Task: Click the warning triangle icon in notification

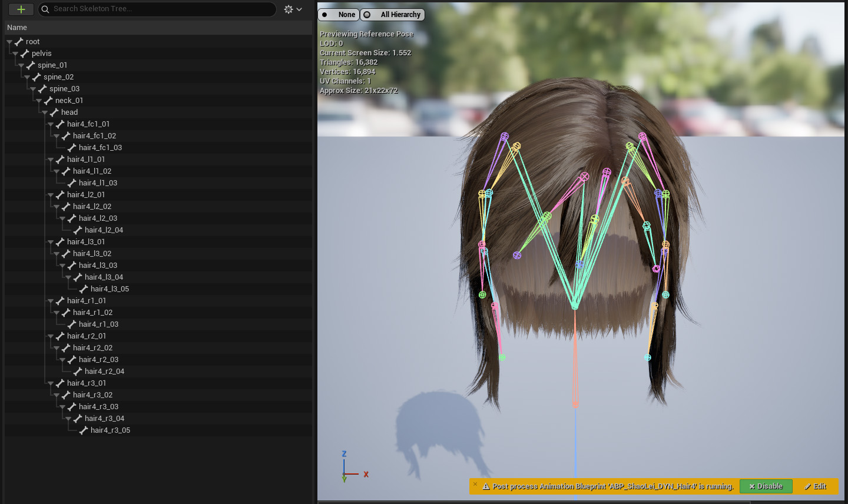Action: (x=486, y=486)
